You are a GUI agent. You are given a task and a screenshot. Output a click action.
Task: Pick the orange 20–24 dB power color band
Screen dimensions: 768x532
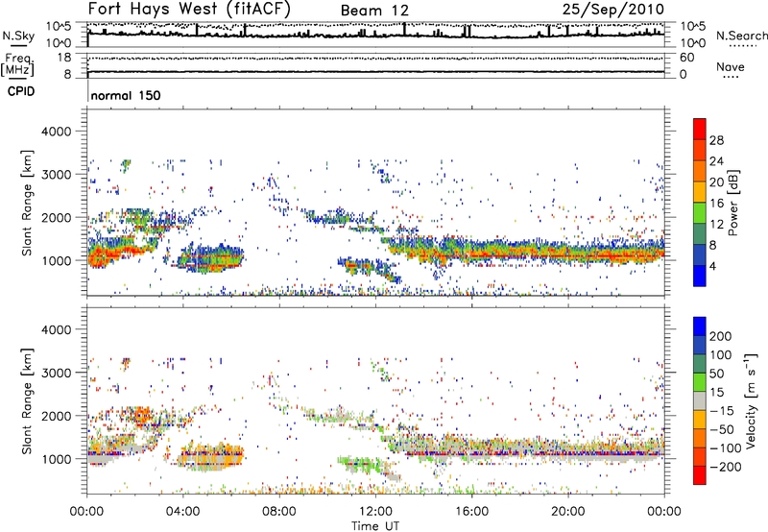point(700,171)
